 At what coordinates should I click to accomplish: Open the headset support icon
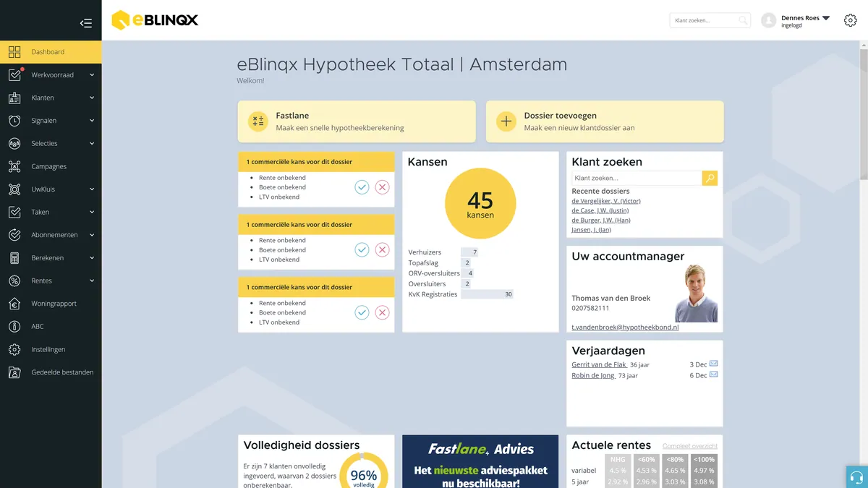point(857,477)
